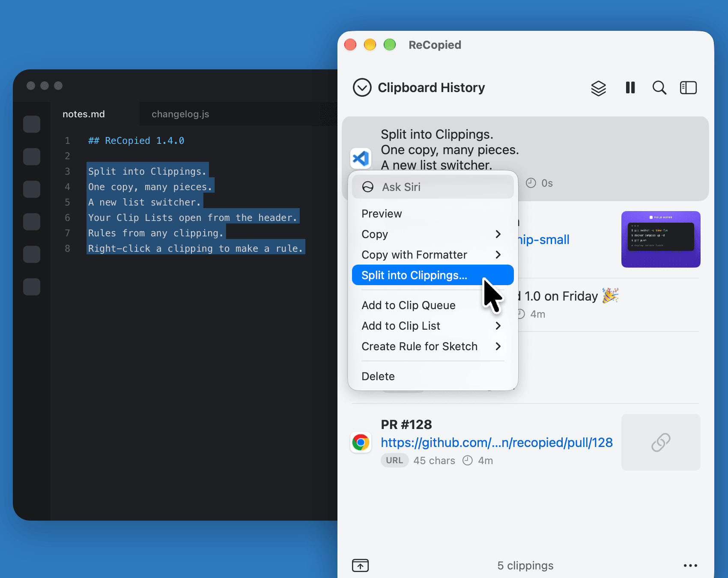Image resolution: width=728 pixels, height=578 pixels.
Task: Click the ReCopied window title text
Action: (435, 45)
